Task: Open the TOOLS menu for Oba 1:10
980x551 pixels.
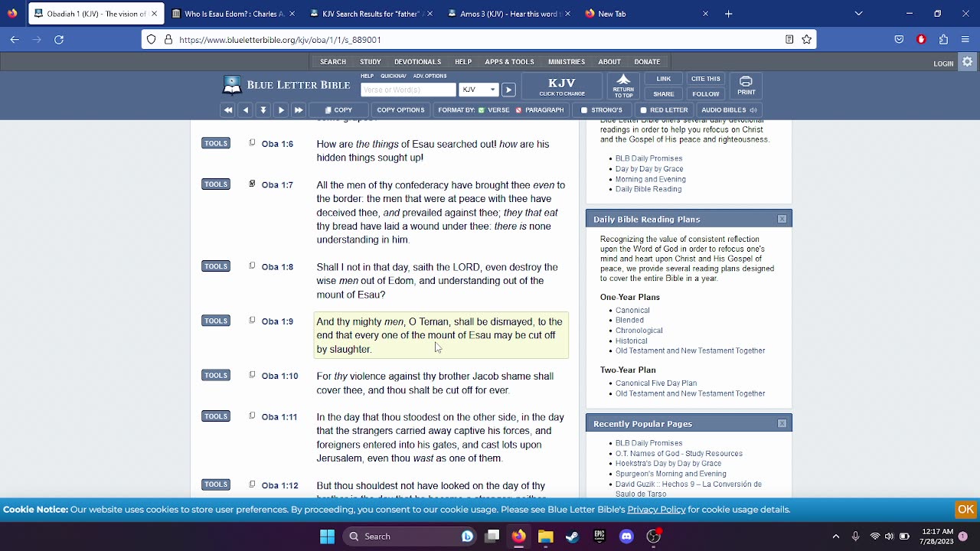Action: point(216,375)
